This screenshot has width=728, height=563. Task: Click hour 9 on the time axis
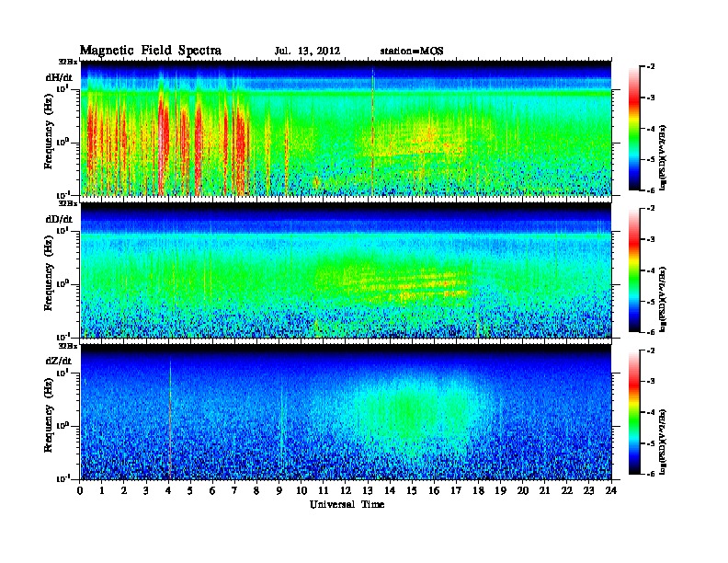pyautogui.click(x=279, y=491)
